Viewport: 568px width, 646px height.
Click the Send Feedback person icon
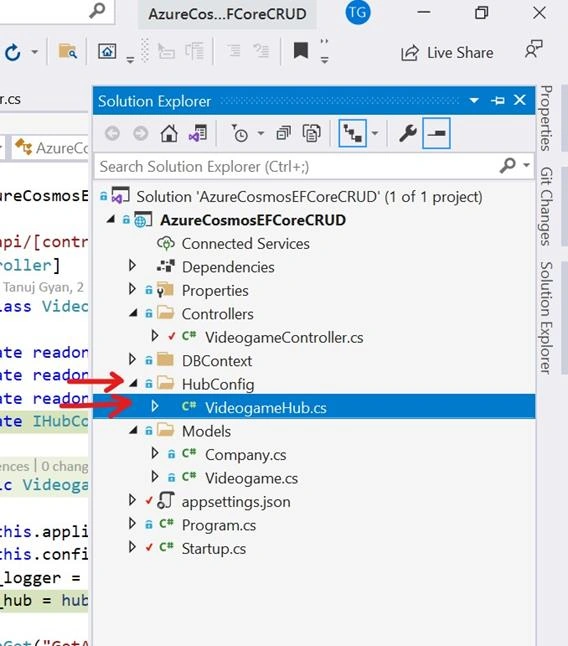tap(534, 49)
